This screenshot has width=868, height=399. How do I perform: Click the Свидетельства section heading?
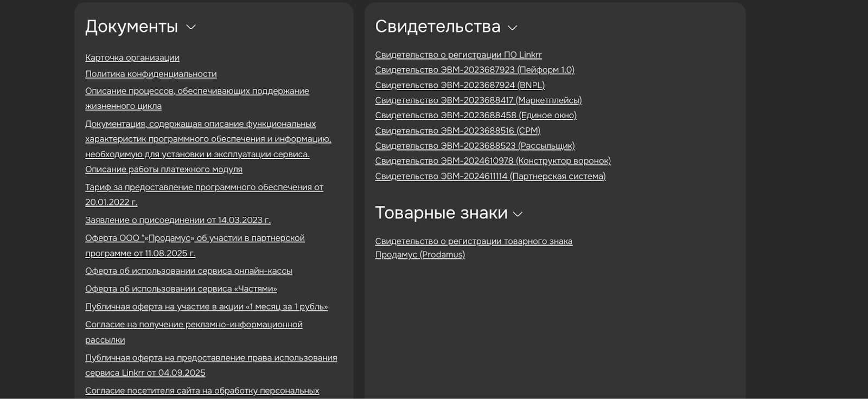point(438,27)
